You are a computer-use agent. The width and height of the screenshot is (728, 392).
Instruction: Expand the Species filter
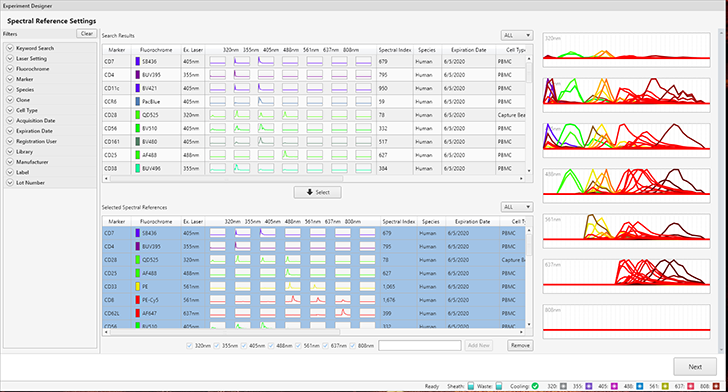pyautogui.click(x=10, y=89)
